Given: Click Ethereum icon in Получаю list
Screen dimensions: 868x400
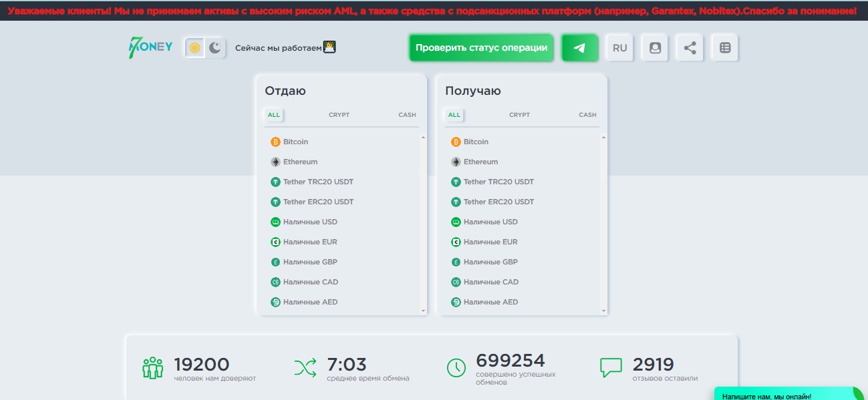Looking at the screenshot, I should click(x=456, y=162).
